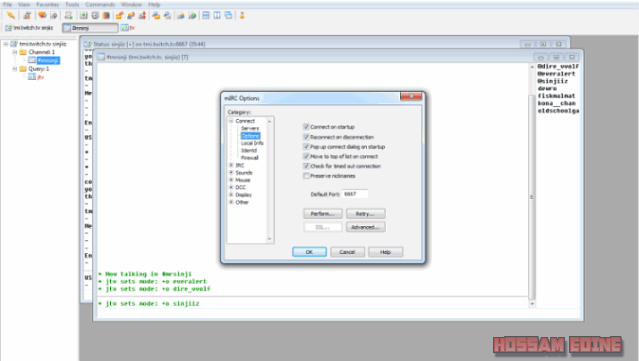
Task: Select tmi.twitch.tv sinjiz switchbar button
Action: point(29,28)
